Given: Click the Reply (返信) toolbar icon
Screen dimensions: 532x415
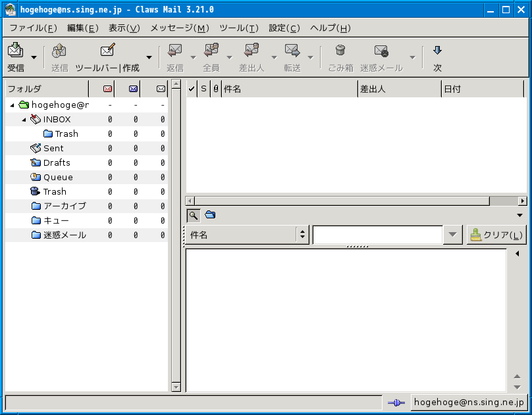Looking at the screenshot, I should (175, 51).
